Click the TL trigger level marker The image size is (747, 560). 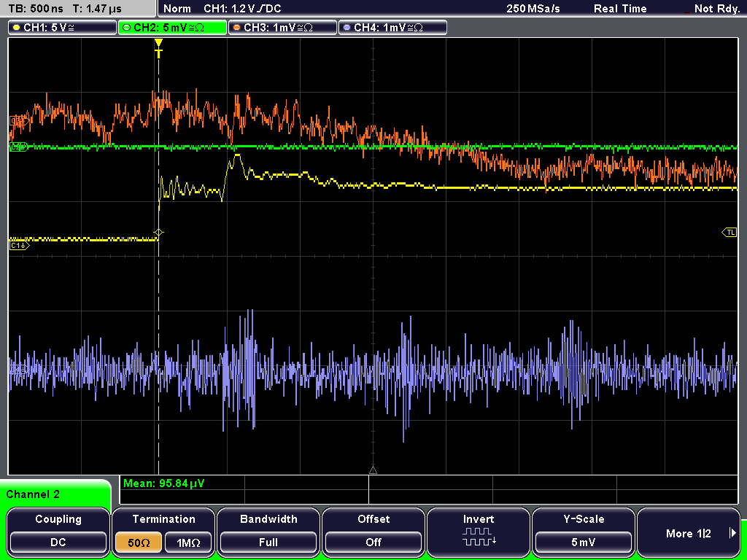coord(729,233)
